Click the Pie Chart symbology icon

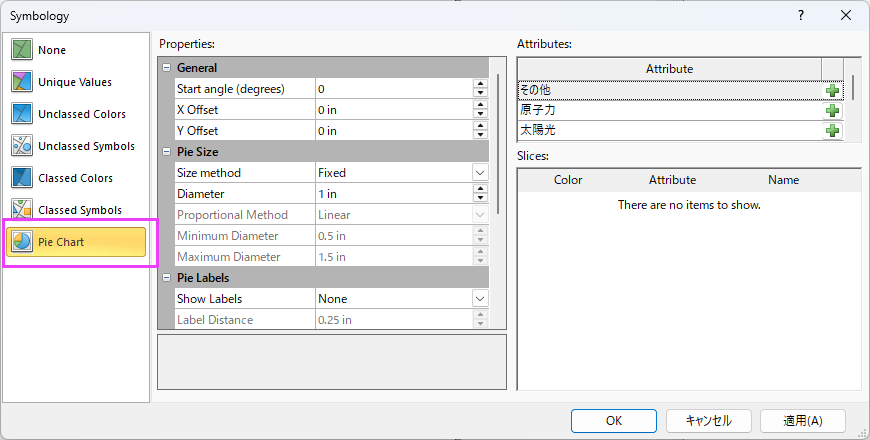click(x=22, y=243)
